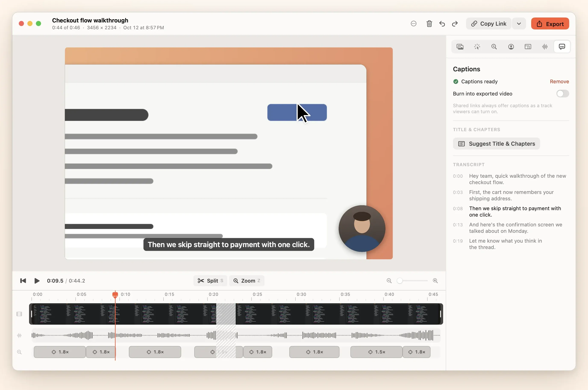
Task: Click the video clip right trim handle
Action: coord(440,314)
